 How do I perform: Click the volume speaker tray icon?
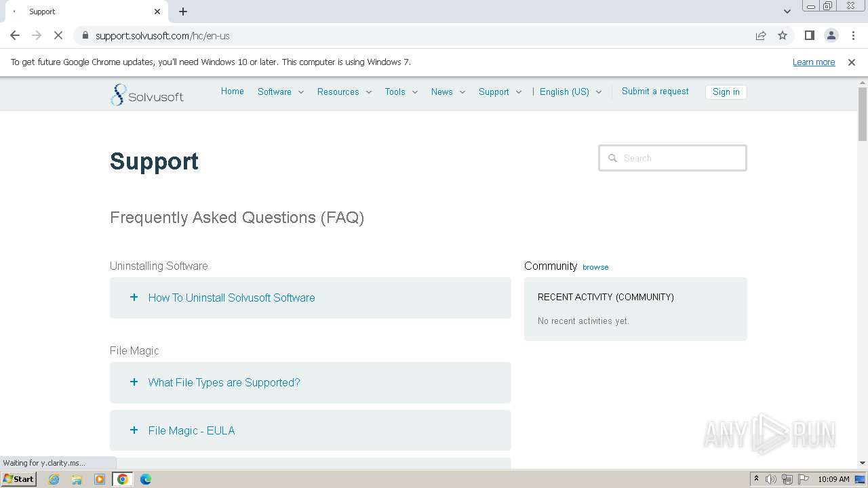771,479
